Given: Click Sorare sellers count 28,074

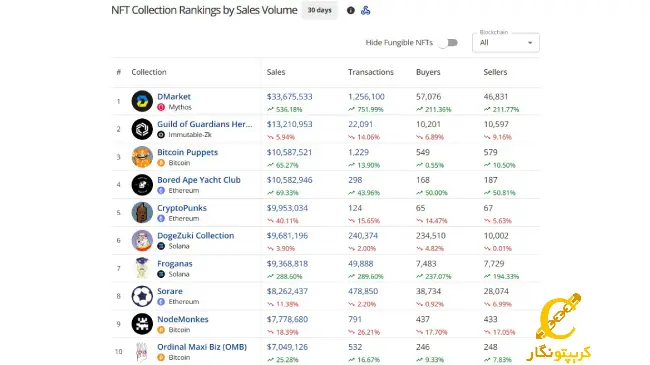Looking at the screenshot, I should [496, 291].
